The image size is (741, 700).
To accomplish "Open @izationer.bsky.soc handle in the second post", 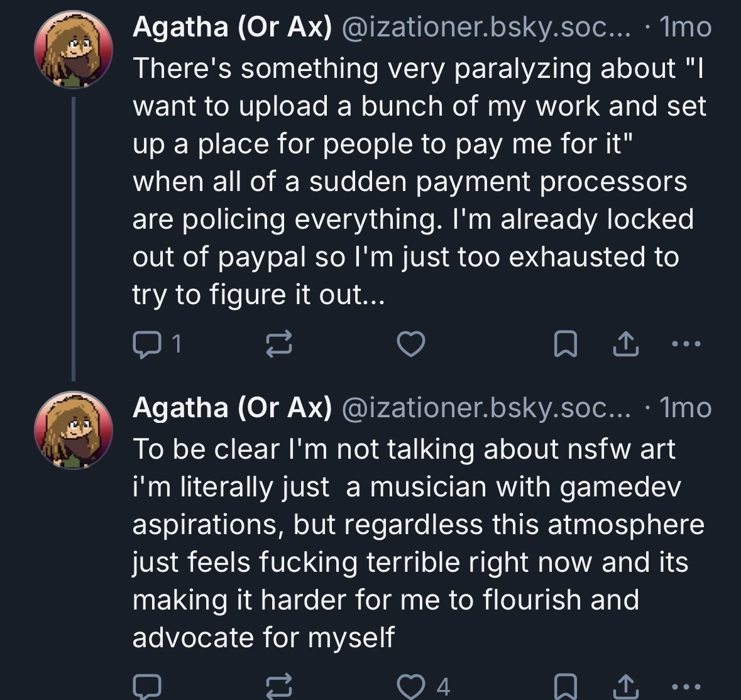I will pyautogui.click(x=486, y=408).
